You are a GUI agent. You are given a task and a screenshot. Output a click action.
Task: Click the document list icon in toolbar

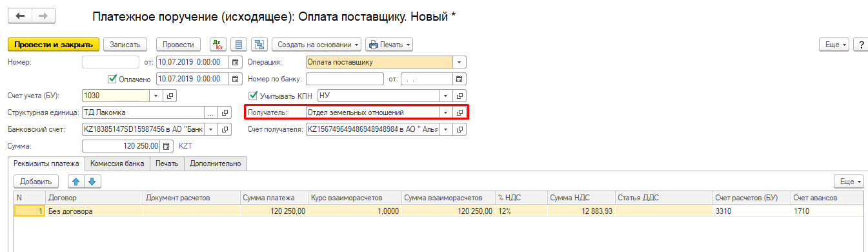[238, 45]
